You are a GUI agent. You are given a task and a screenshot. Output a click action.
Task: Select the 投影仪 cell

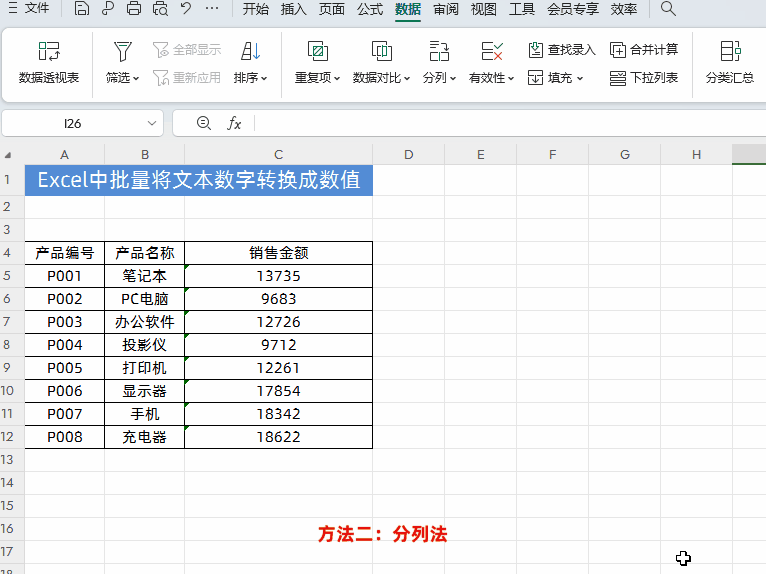(145, 345)
